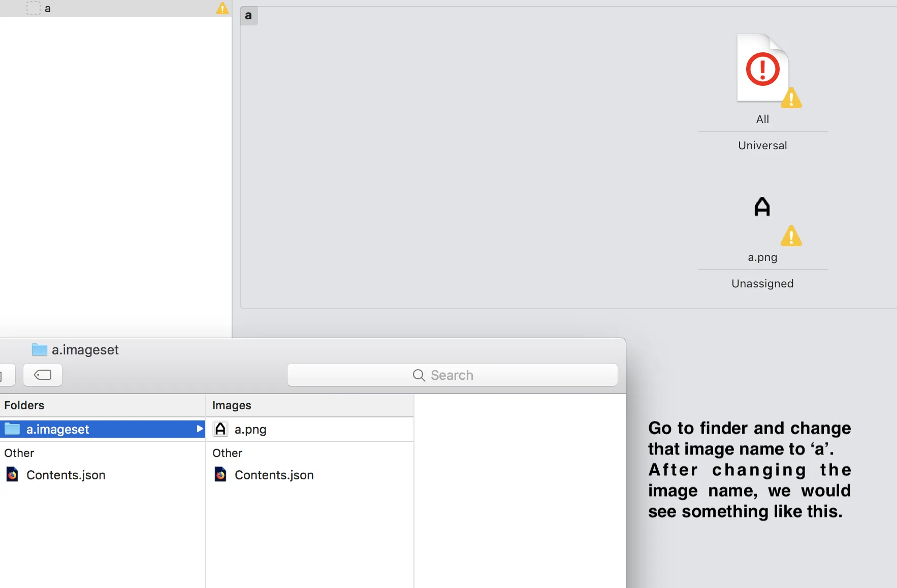Click the warning triangle near a.png

[x=791, y=236]
